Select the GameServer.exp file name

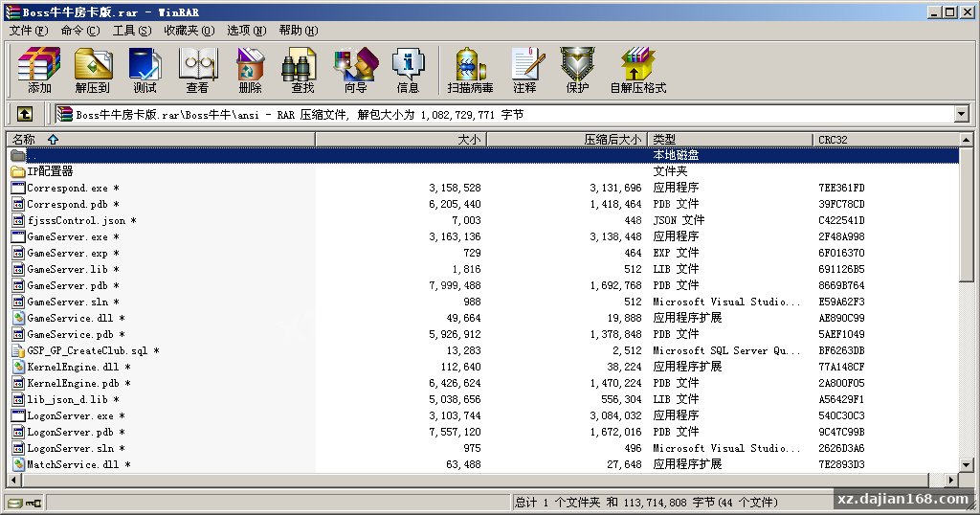73,253
